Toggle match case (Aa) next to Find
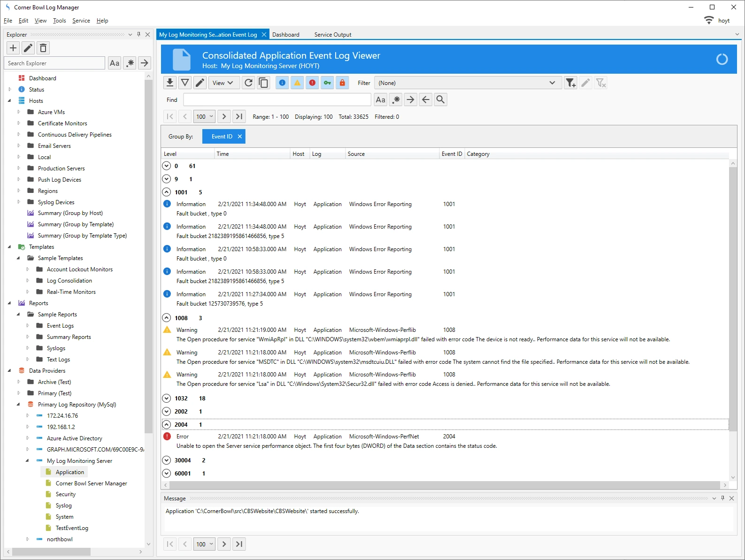The width and height of the screenshot is (745, 560). pos(380,100)
